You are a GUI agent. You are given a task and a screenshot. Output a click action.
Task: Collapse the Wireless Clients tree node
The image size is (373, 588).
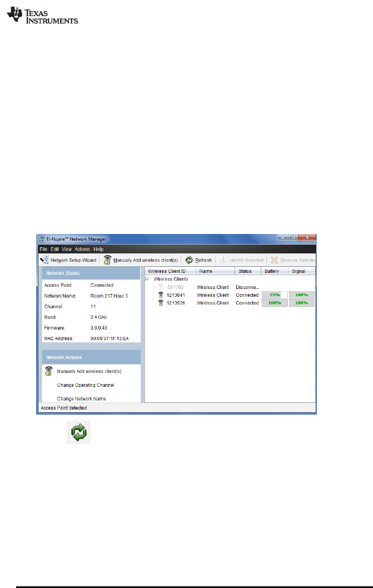click(147, 279)
